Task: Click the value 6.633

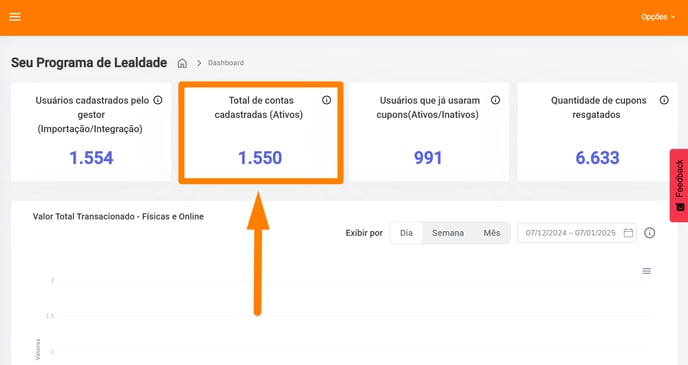Action: (x=597, y=158)
